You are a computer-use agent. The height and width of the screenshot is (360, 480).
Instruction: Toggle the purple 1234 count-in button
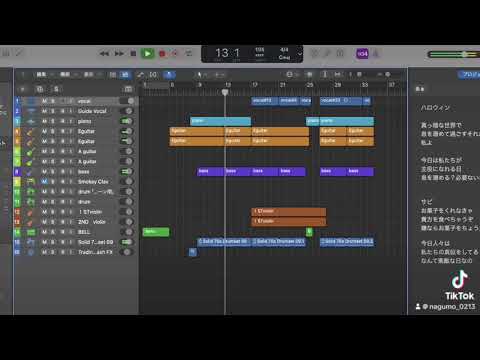pyautogui.click(x=362, y=54)
